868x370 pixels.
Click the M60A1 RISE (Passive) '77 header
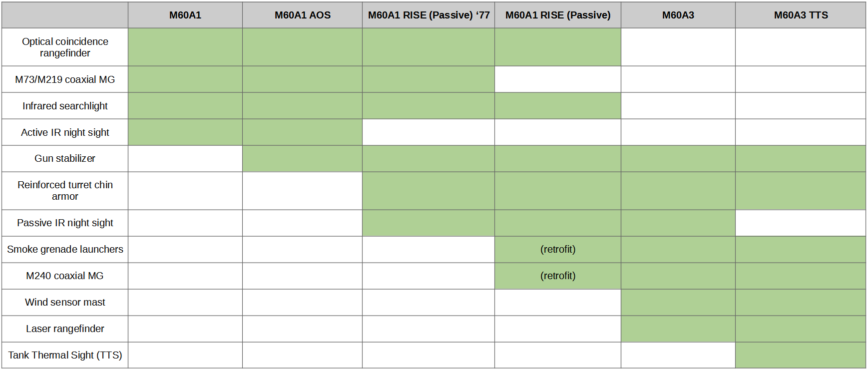[x=429, y=15]
